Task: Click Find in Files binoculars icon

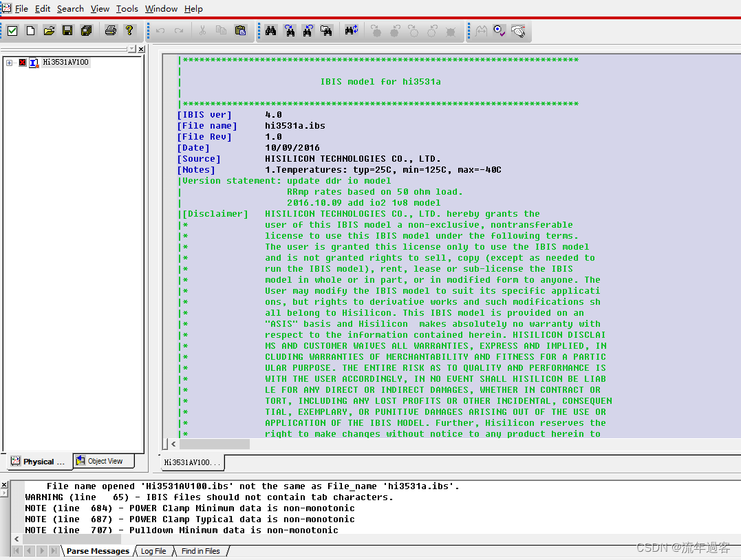Action: pyautogui.click(x=326, y=31)
